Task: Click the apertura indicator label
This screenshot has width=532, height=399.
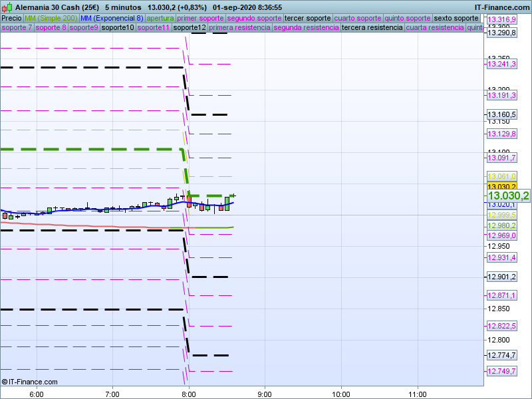Action: coord(160,18)
